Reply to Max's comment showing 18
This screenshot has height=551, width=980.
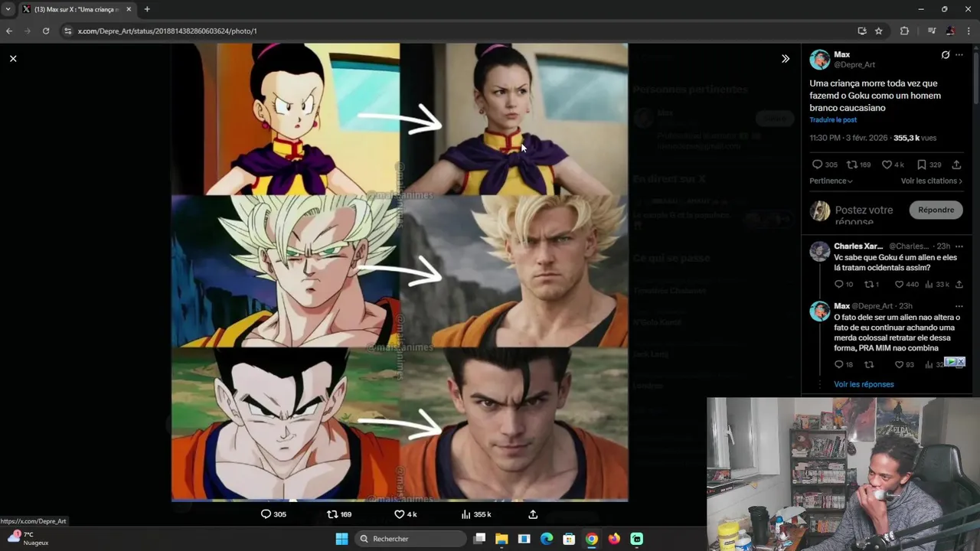[x=844, y=365]
